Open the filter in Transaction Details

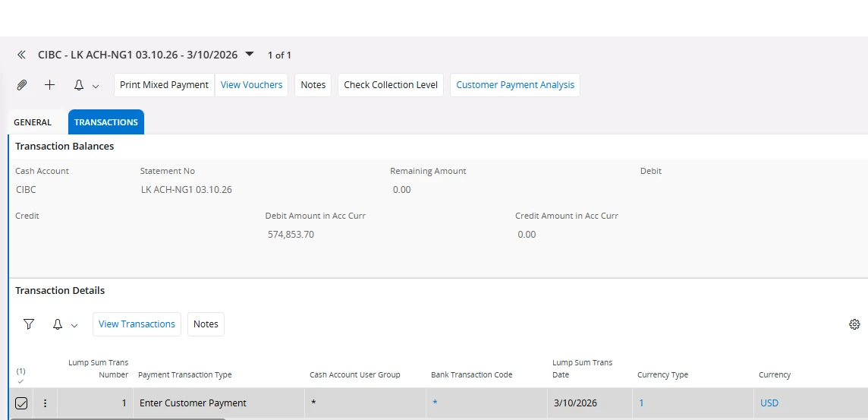[29, 324]
